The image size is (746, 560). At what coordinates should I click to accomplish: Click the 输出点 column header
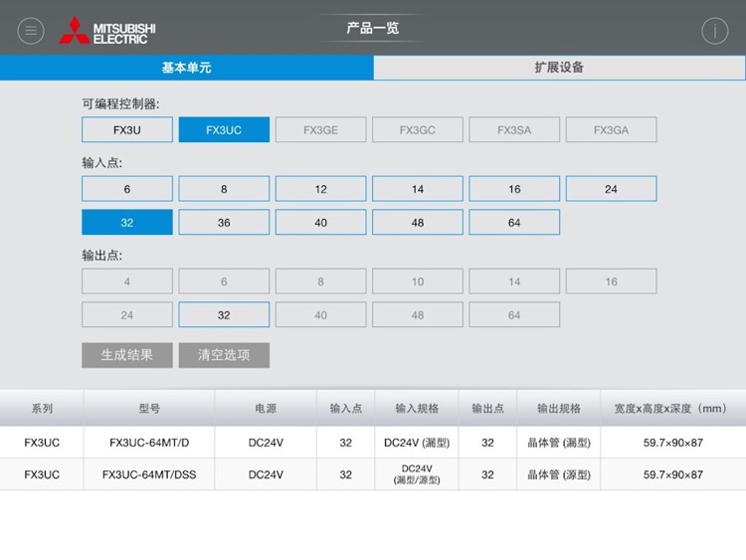coord(487,408)
